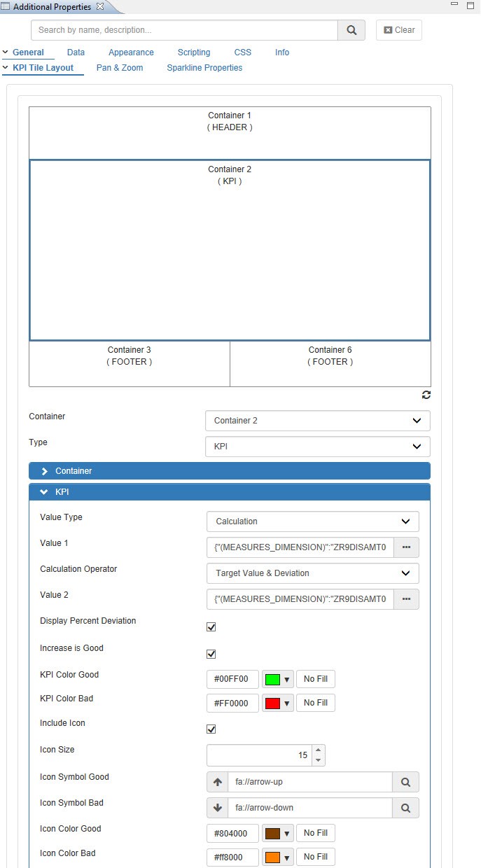
Task: Open the Sparkline Properties tab
Action: pos(204,68)
